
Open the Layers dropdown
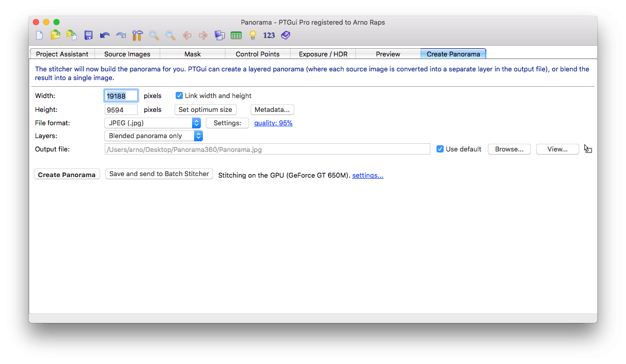154,136
